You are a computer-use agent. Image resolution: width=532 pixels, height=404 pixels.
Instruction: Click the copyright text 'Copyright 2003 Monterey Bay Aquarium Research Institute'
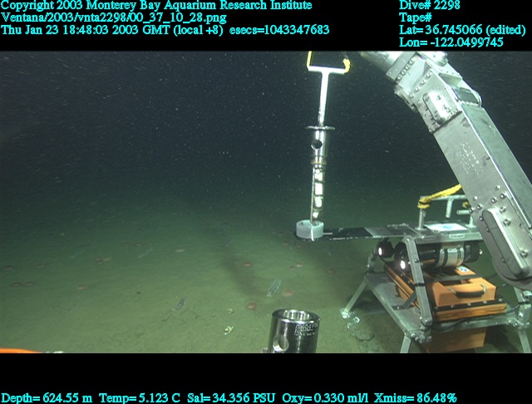tap(156, 6)
